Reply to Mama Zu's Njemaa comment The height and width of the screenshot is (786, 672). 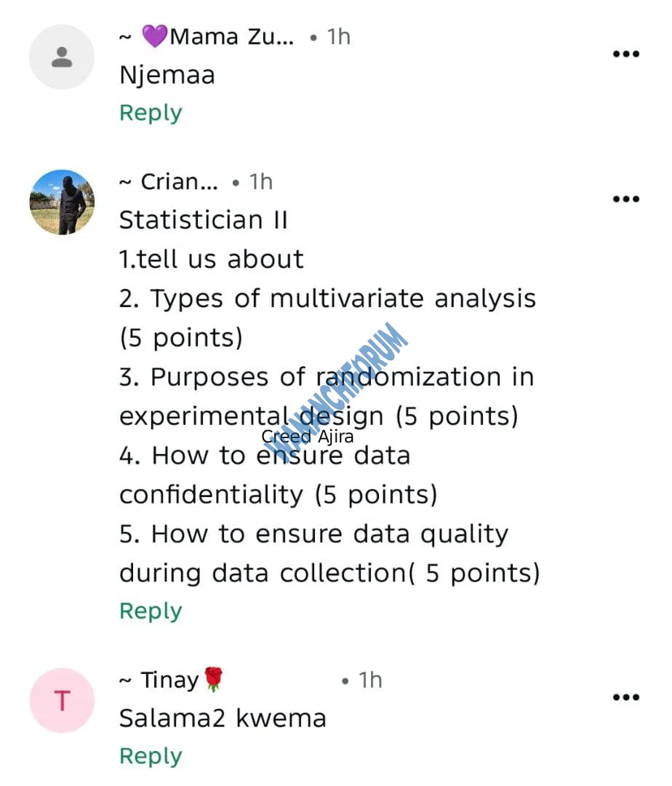151,112
